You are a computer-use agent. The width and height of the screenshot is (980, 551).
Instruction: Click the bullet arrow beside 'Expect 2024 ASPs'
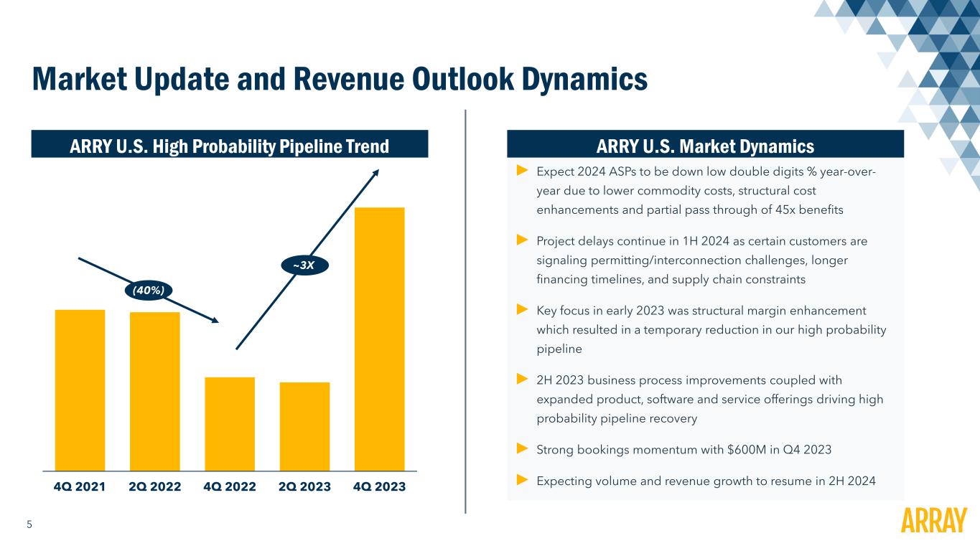pos(522,171)
